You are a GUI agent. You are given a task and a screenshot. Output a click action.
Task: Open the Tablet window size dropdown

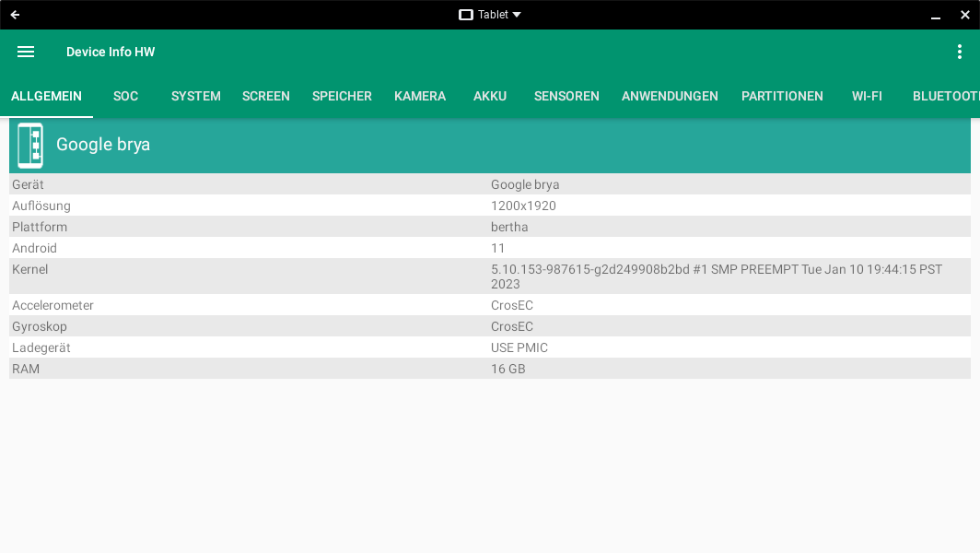coord(490,15)
